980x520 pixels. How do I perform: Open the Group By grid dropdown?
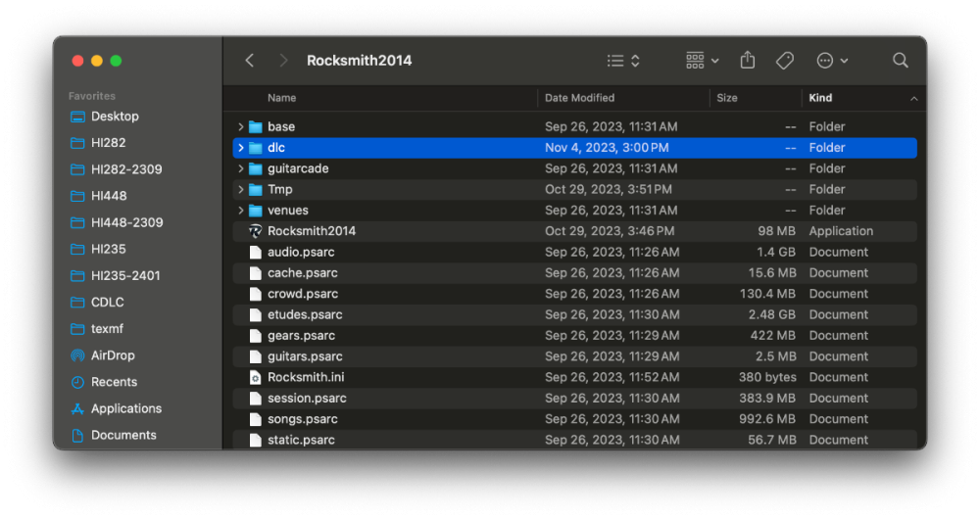(x=702, y=61)
